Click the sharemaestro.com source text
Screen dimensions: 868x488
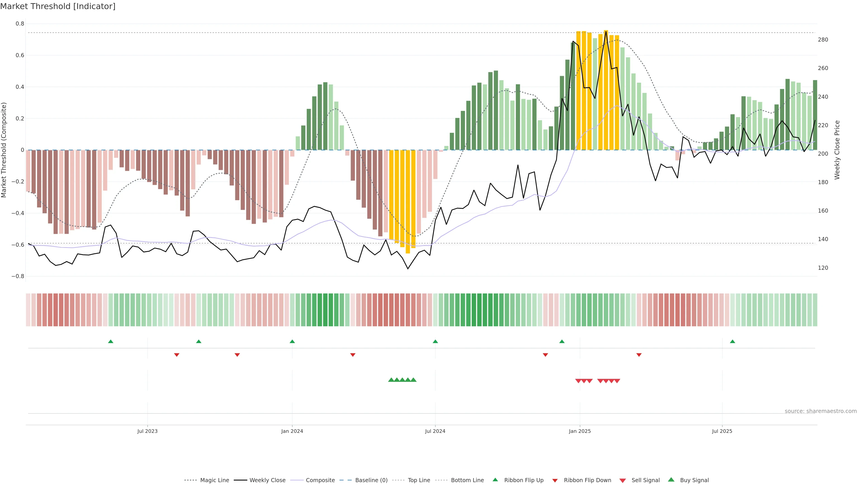(x=821, y=411)
